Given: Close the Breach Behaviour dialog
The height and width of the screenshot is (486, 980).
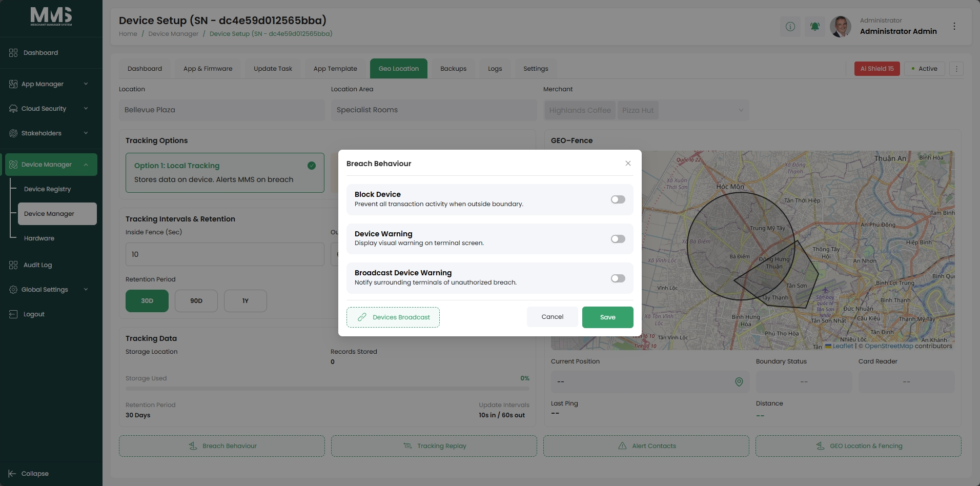Looking at the screenshot, I should pos(628,164).
